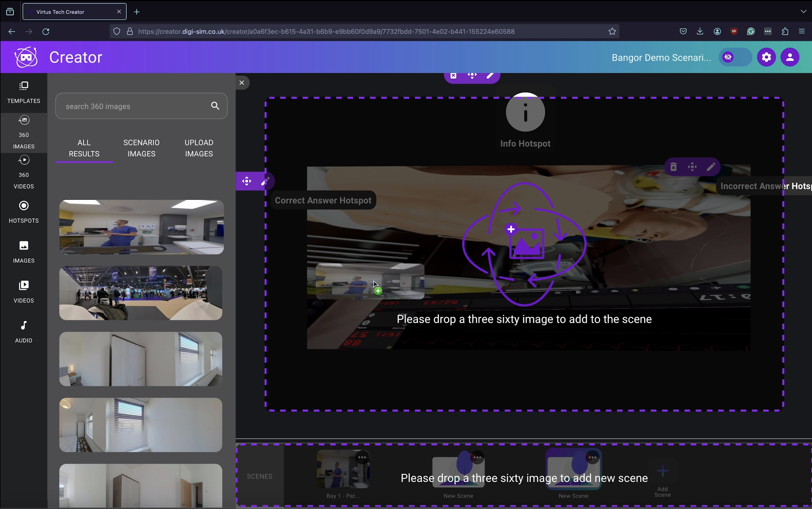Image resolution: width=812 pixels, height=509 pixels.
Task: Close the 360 images side panel
Action: (x=241, y=83)
